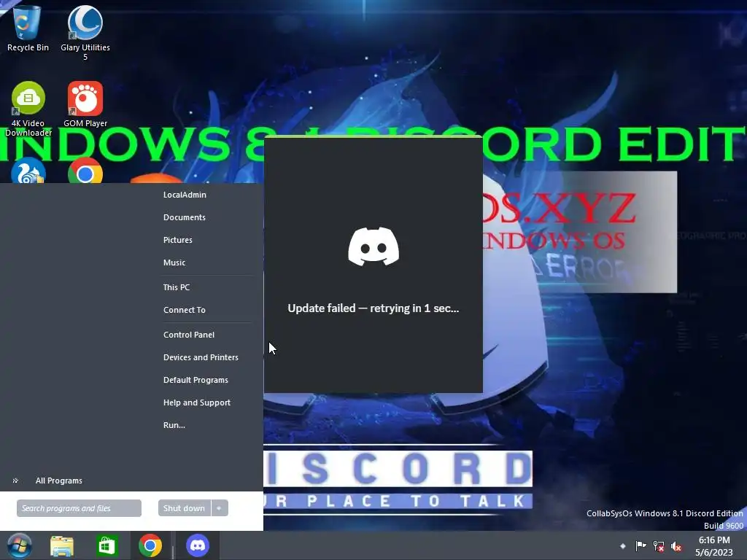
Task: Open Pictures from Start menu
Action: click(x=178, y=240)
